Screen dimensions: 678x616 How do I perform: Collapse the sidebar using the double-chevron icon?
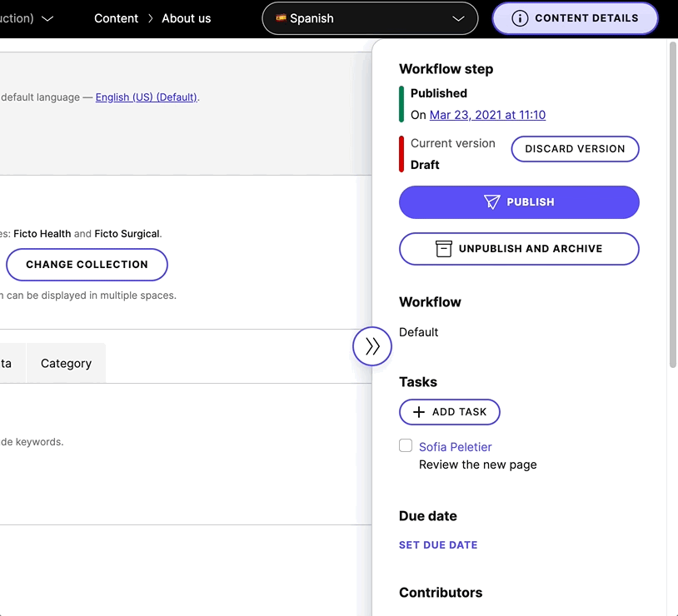[x=372, y=346]
